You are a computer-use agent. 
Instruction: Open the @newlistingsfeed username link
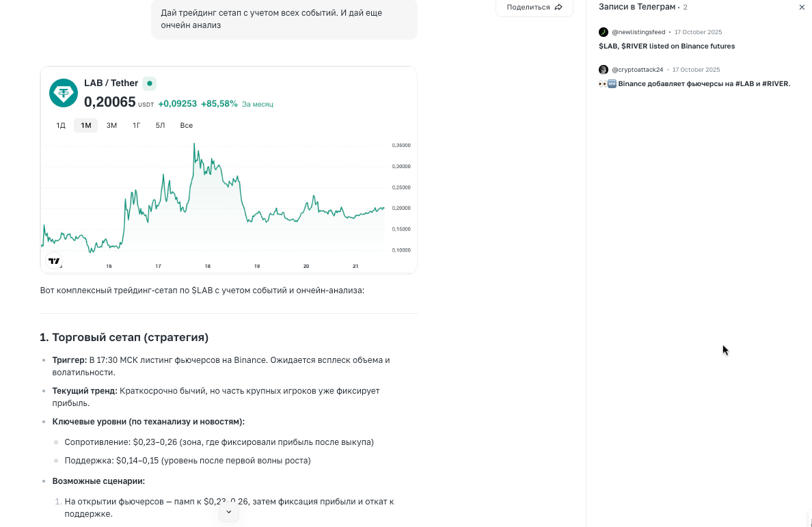coord(637,31)
